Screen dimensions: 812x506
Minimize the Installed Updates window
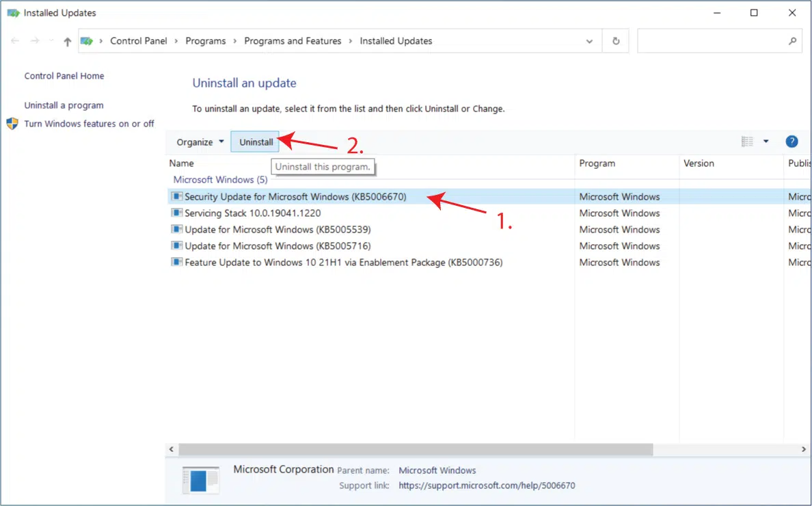point(717,13)
